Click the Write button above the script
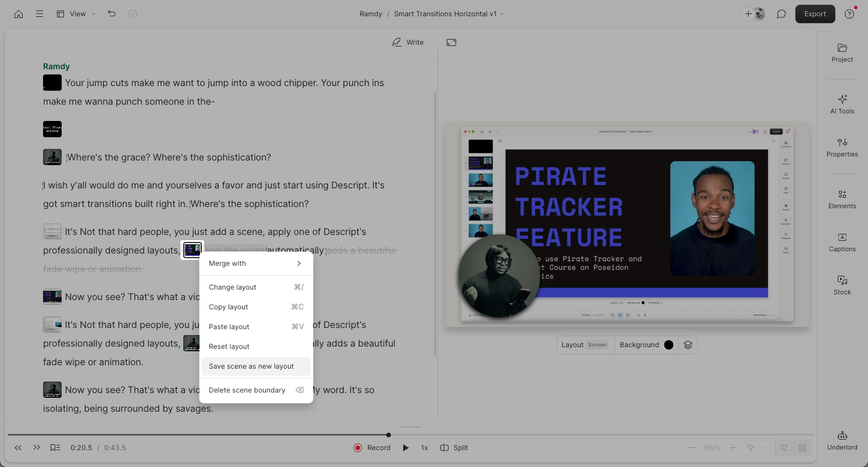The image size is (868, 467). [408, 42]
